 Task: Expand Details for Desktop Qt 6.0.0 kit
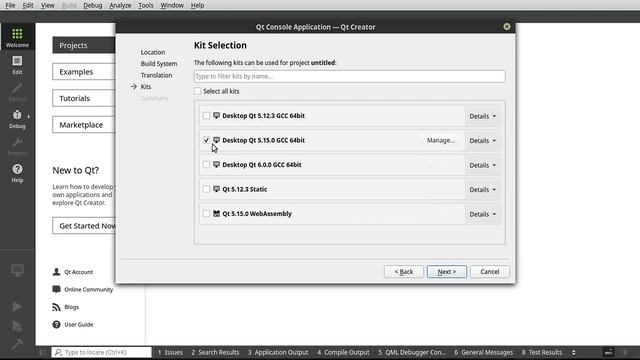point(482,165)
